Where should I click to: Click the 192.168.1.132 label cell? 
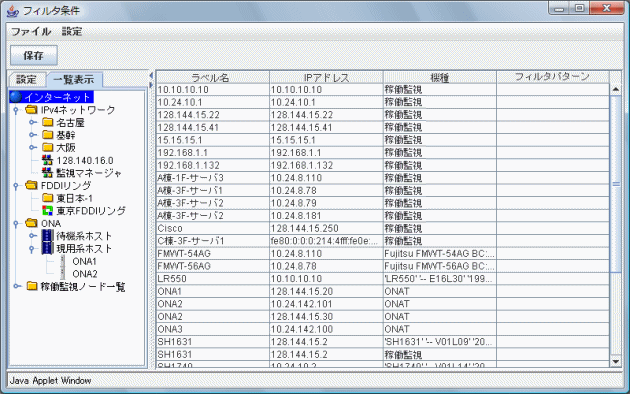[213, 165]
